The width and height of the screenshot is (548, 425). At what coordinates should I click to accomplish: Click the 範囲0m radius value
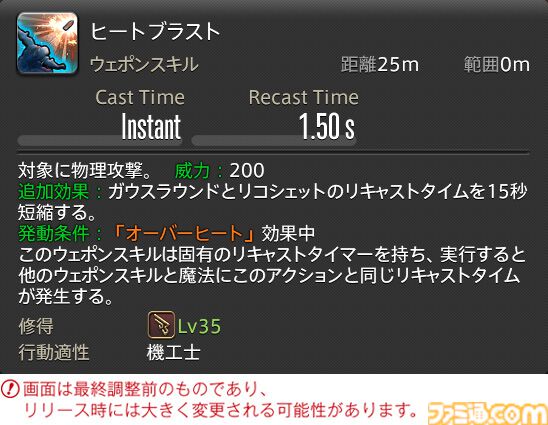point(497,65)
